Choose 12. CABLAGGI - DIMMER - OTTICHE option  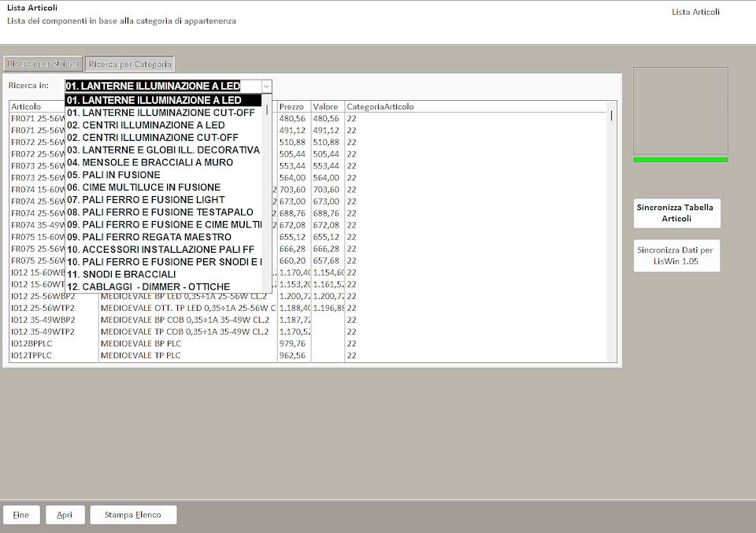coord(164,287)
